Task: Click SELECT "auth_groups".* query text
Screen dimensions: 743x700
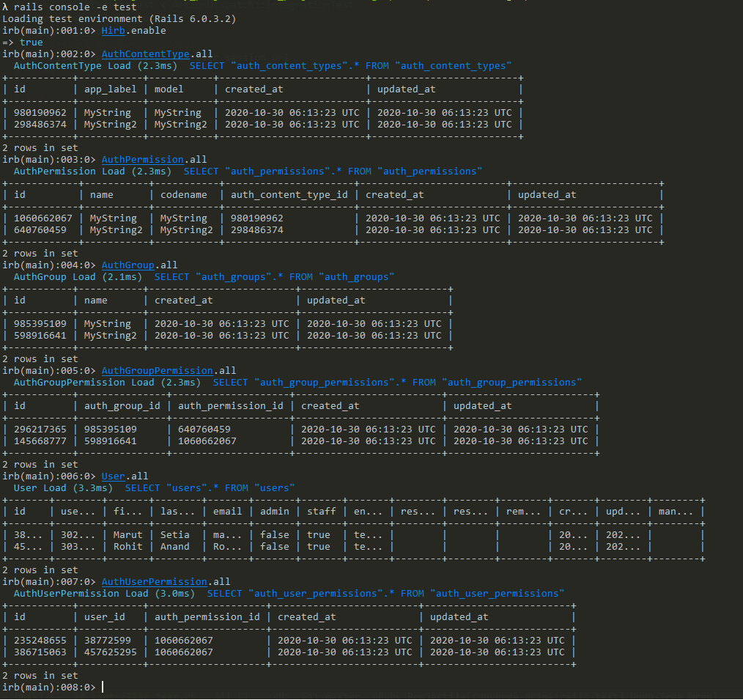Action: [274, 277]
